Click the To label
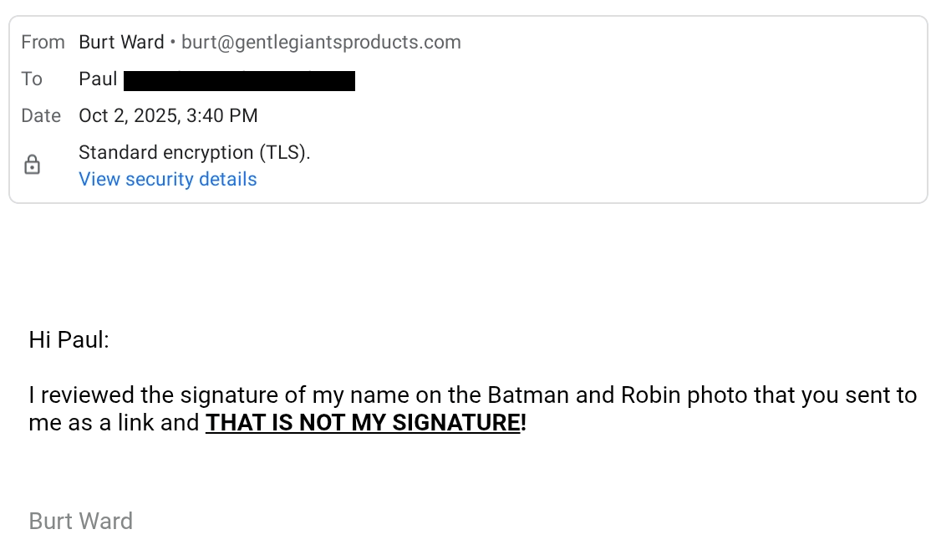 [x=32, y=79]
